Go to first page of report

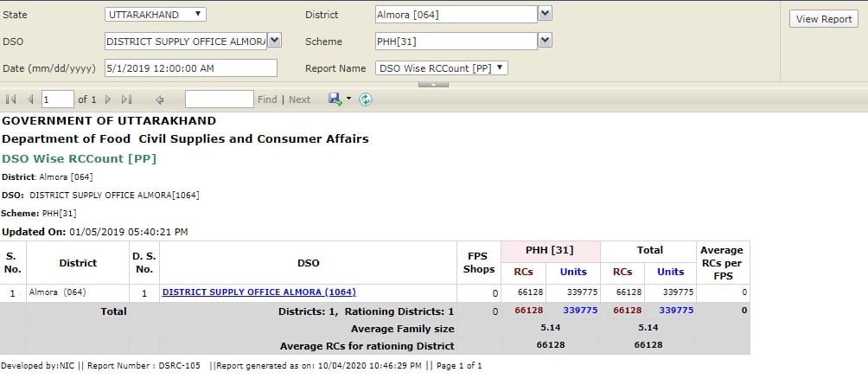(x=11, y=99)
